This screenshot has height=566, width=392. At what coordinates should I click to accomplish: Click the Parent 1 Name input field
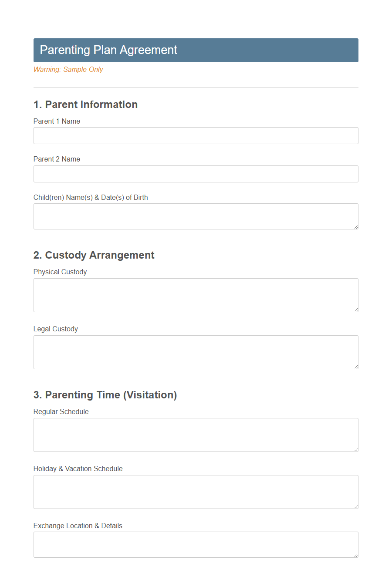point(196,135)
